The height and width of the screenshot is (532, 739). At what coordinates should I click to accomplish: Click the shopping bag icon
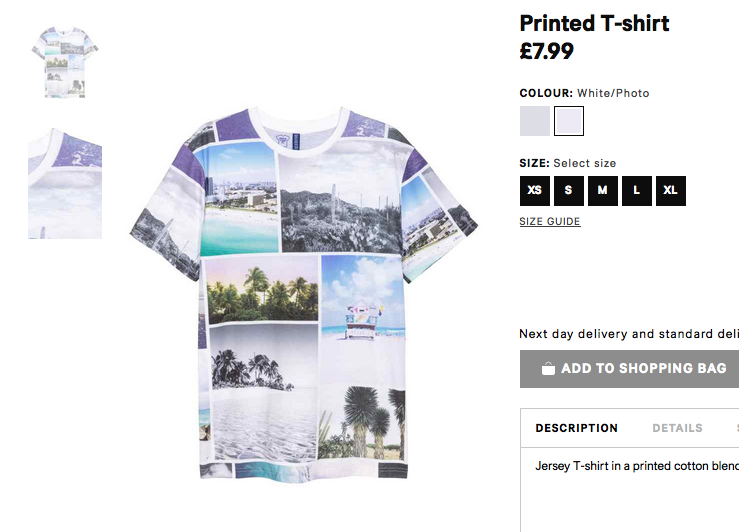[548, 368]
